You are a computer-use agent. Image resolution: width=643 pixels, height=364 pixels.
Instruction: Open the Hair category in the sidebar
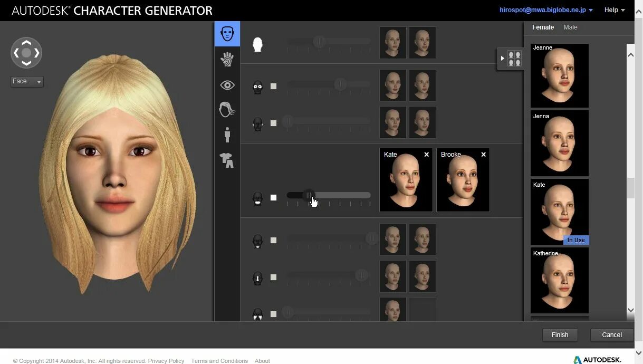click(227, 109)
